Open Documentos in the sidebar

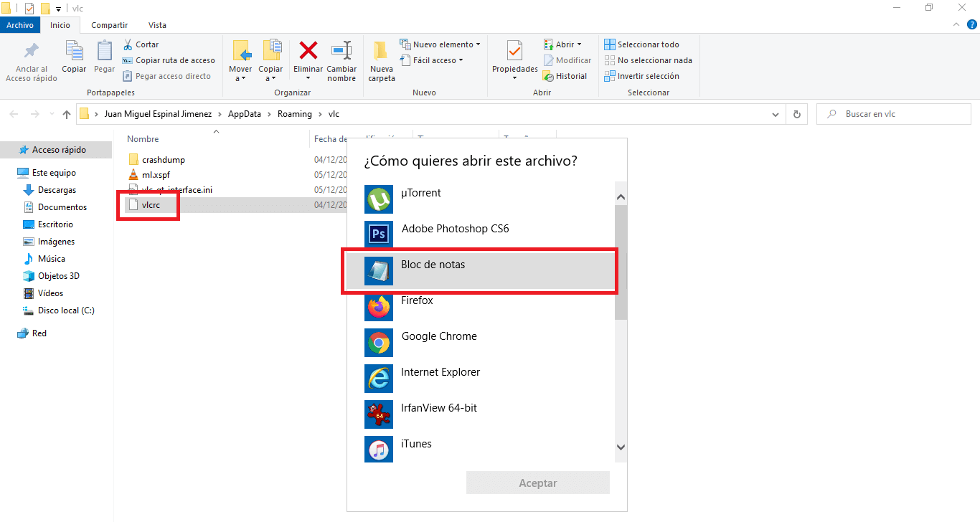[x=55, y=207]
